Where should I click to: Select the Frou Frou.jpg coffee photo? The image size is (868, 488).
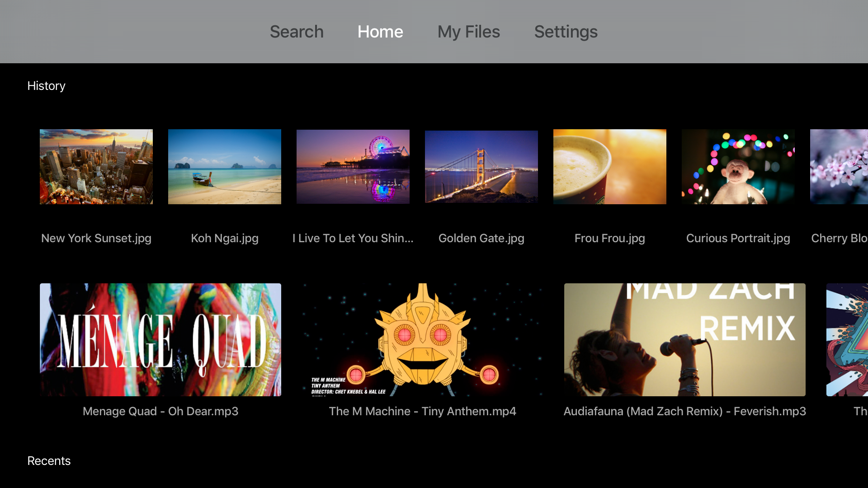[x=610, y=167]
